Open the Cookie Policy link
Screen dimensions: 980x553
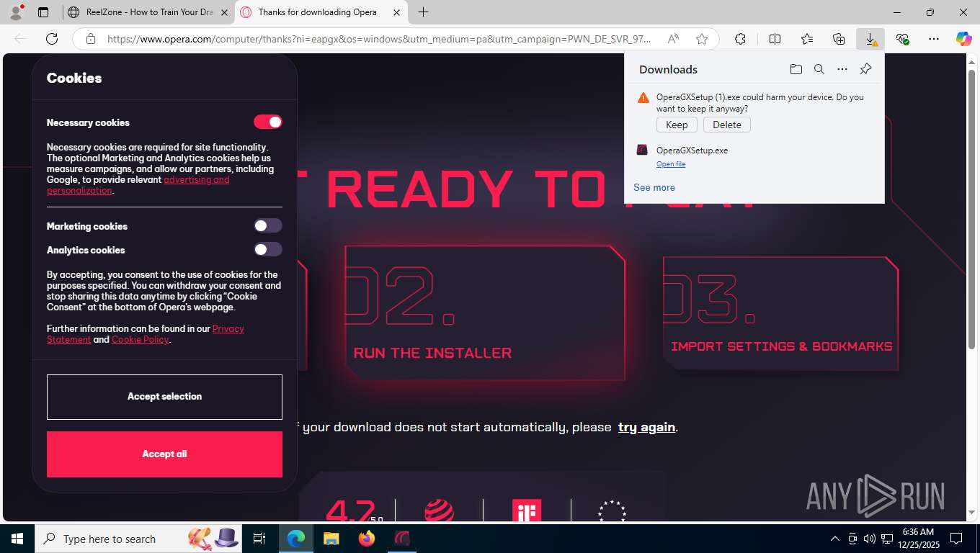pos(140,340)
